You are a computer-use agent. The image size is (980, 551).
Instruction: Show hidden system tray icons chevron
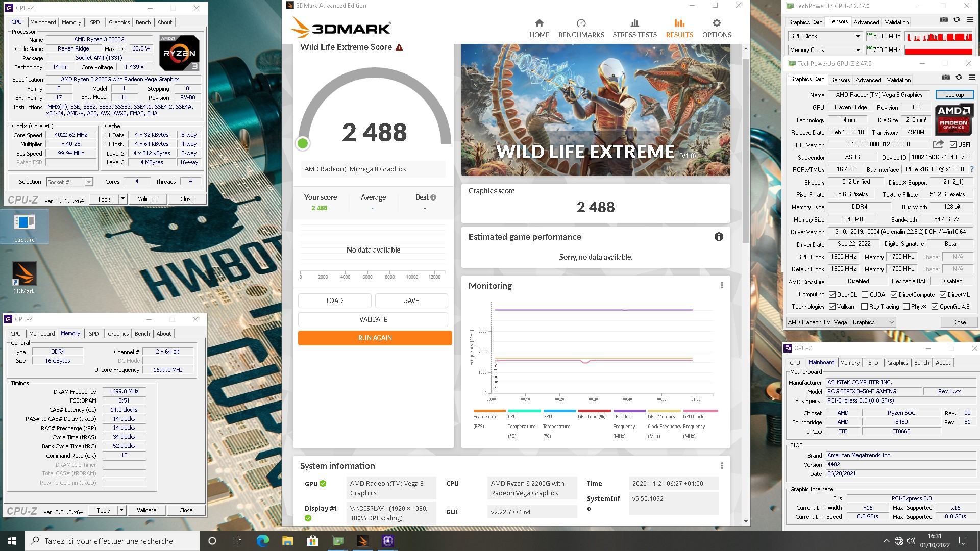tap(886, 541)
